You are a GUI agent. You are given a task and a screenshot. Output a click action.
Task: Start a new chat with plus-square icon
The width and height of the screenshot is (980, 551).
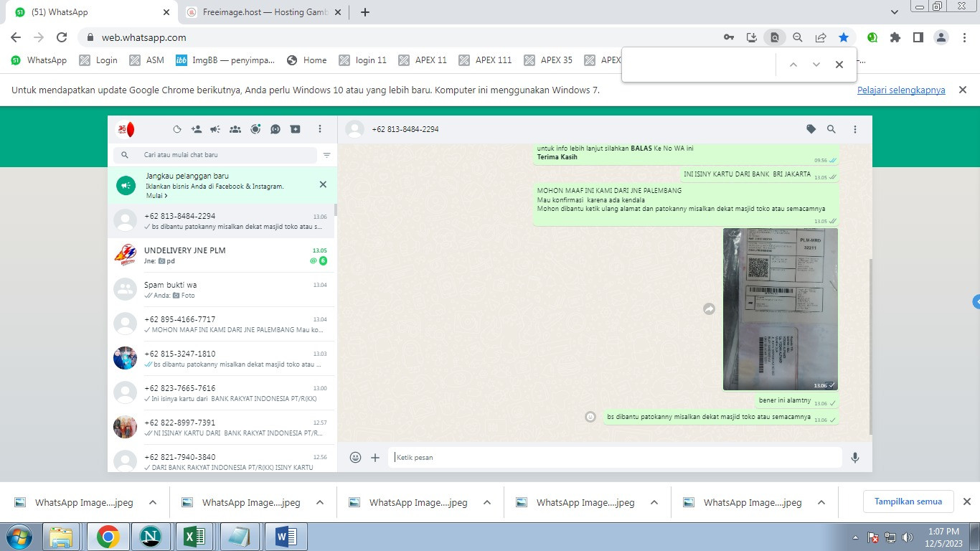coord(295,129)
